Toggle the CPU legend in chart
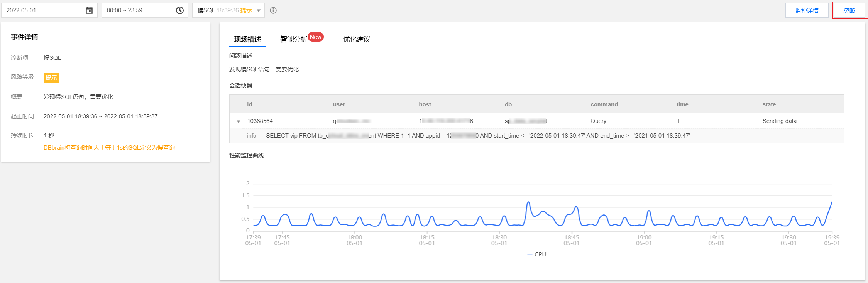The image size is (868, 283). point(537,254)
